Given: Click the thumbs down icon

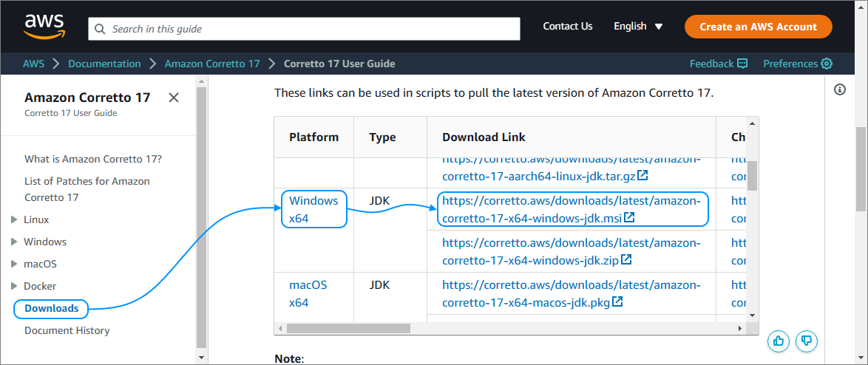Looking at the screenshot, I should tap(807, 341).
